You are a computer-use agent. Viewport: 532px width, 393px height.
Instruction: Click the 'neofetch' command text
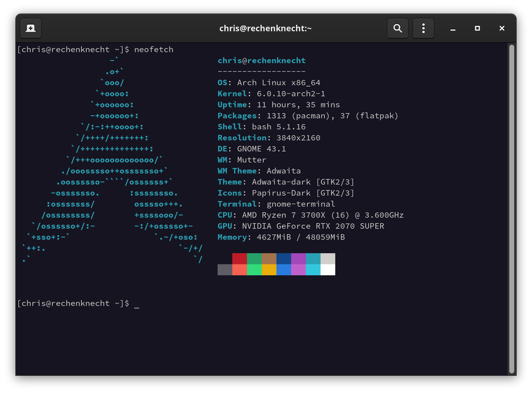(154, 50)
